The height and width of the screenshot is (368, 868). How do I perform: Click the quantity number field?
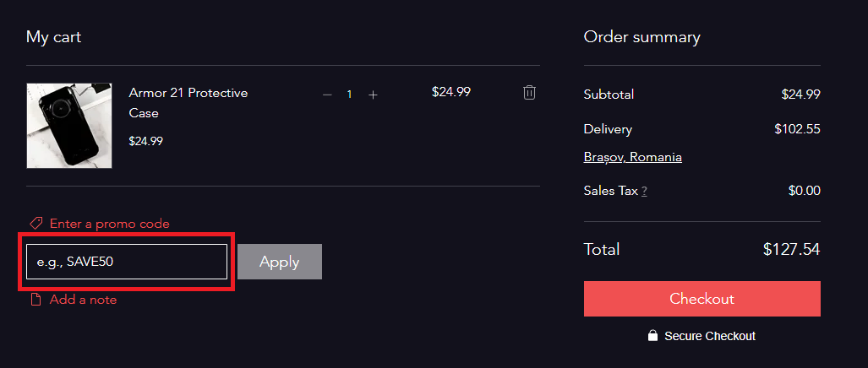click(349, 95)
